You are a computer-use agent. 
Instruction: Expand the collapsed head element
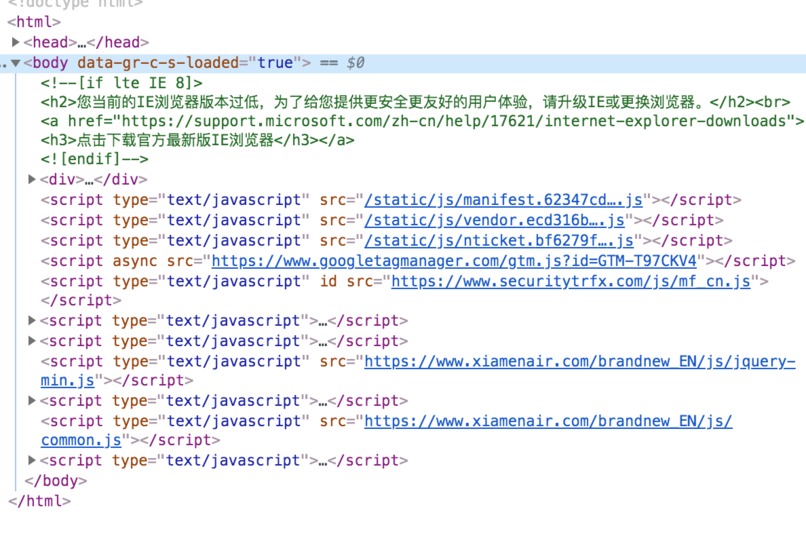(15, 42)
